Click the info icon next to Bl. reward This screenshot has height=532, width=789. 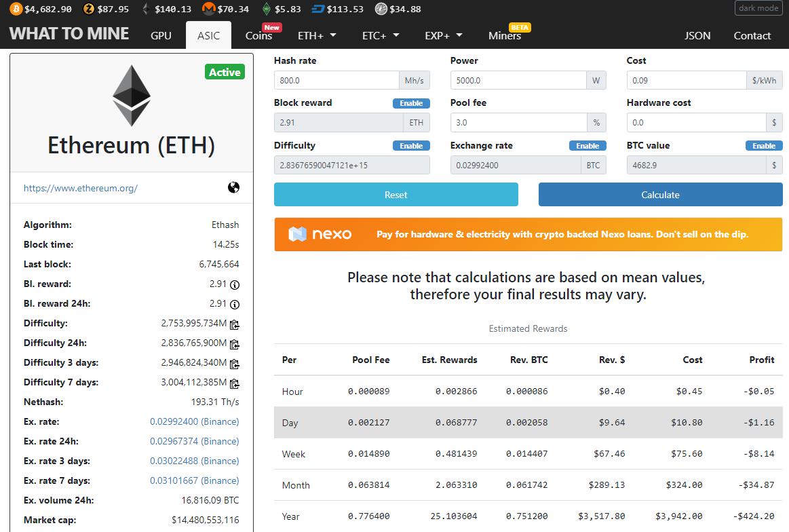point(235,285)
